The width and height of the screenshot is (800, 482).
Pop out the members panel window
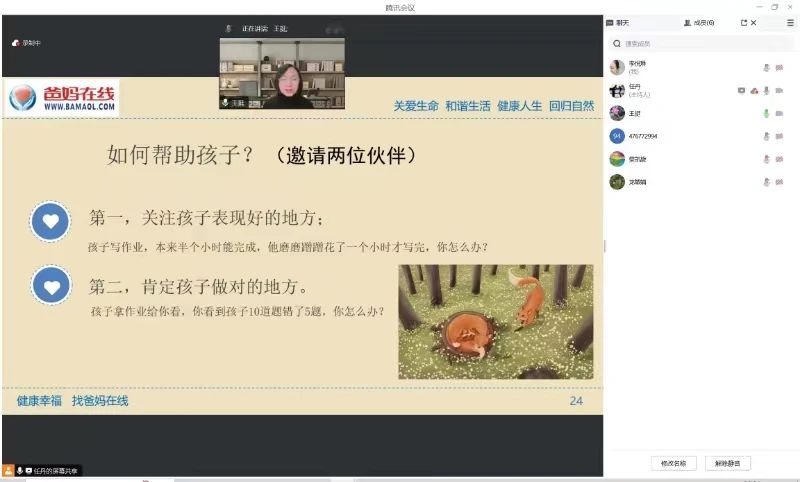(743, 22)
